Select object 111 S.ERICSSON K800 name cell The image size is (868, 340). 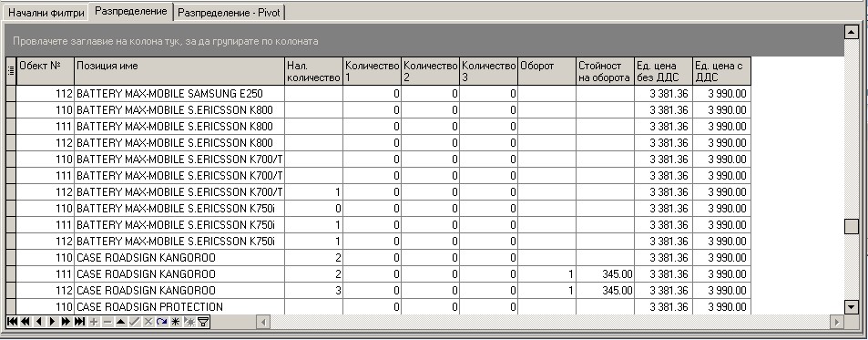(x=179, y=127)
